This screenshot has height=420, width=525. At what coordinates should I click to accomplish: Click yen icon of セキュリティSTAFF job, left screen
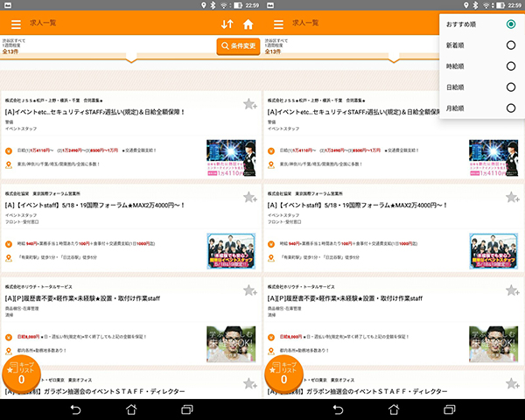(x=9, y=151)
